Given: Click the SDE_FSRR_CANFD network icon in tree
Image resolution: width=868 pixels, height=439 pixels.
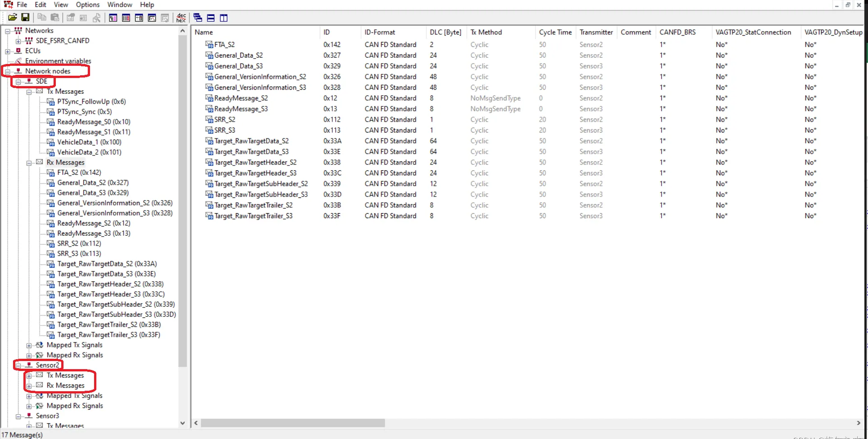Looking at the screenshot, I should tap(29, 41).
